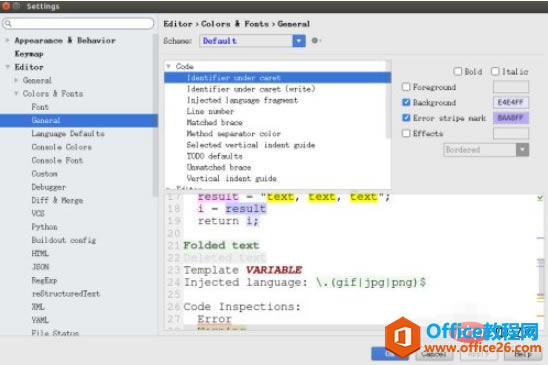
Task: Open Diff & Merge color settings
Action: tap(57, 200)
